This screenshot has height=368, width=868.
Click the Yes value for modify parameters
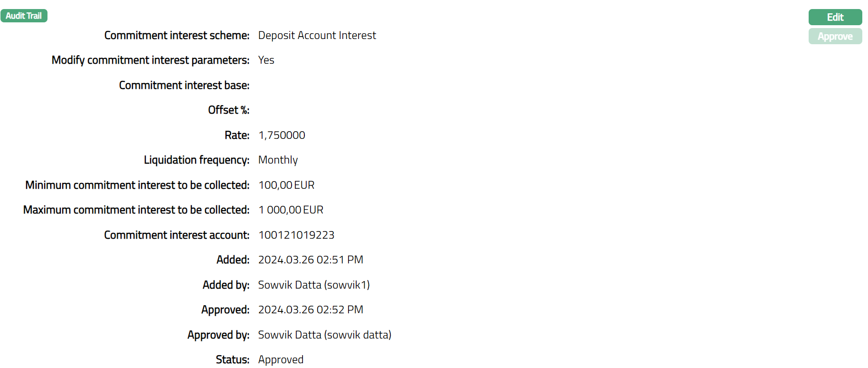tap(266, 60)
